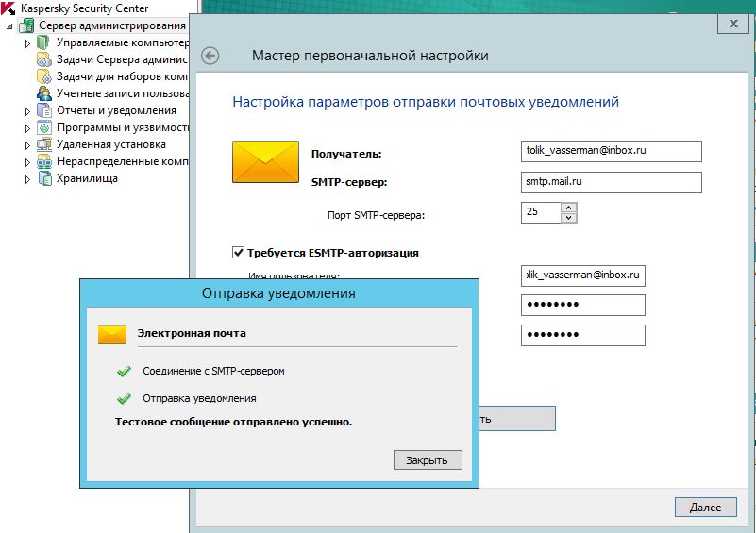This screenshot has width=756, height=533.
Task: Select Удаленная установка tree item
Action: (110, 144)
